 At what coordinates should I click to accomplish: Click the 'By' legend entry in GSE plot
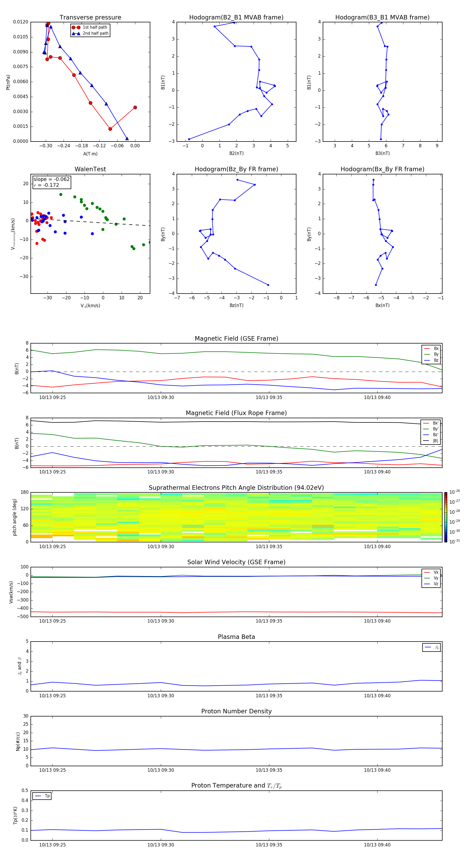[x=431, y=355]
